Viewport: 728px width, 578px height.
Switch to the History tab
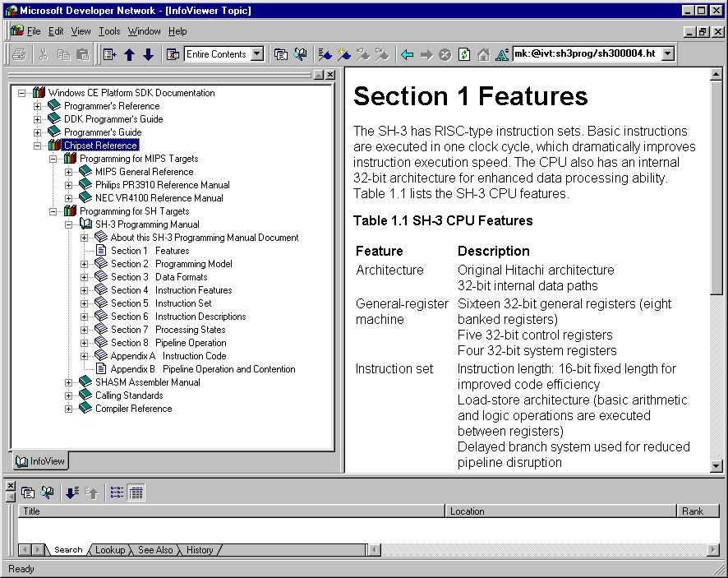coord(200,550)
